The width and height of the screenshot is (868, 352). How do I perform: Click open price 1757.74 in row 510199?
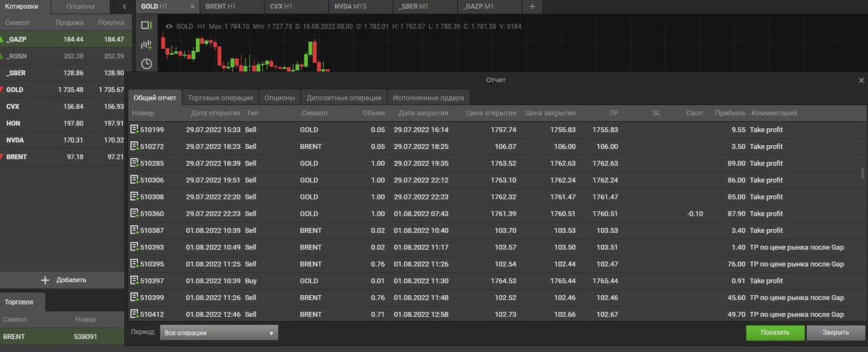click(502, 130)
